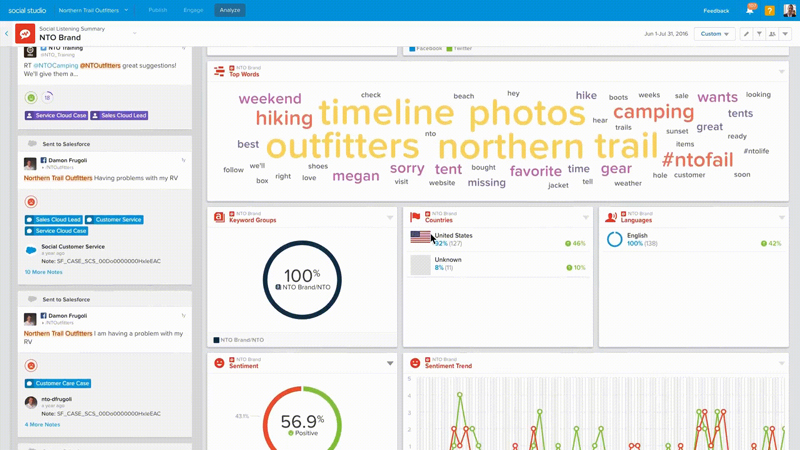Screen dimensions: 800x450
Task: Toggle the Twitter legend in the chart
Action: pyautogui.click(x=462, y=48)
